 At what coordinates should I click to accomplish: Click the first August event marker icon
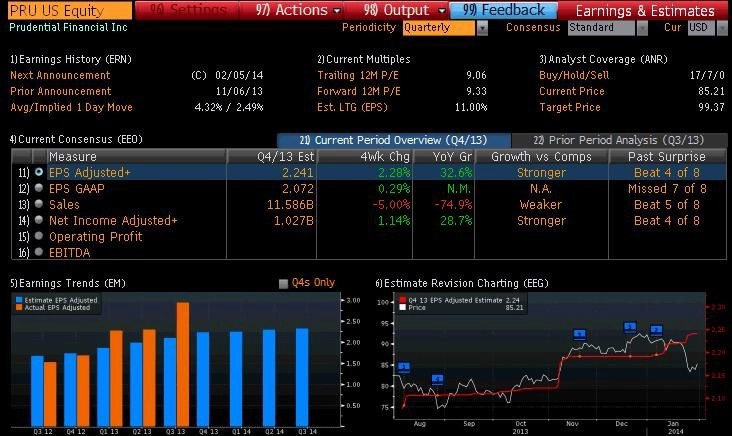[x=404, y=367]
